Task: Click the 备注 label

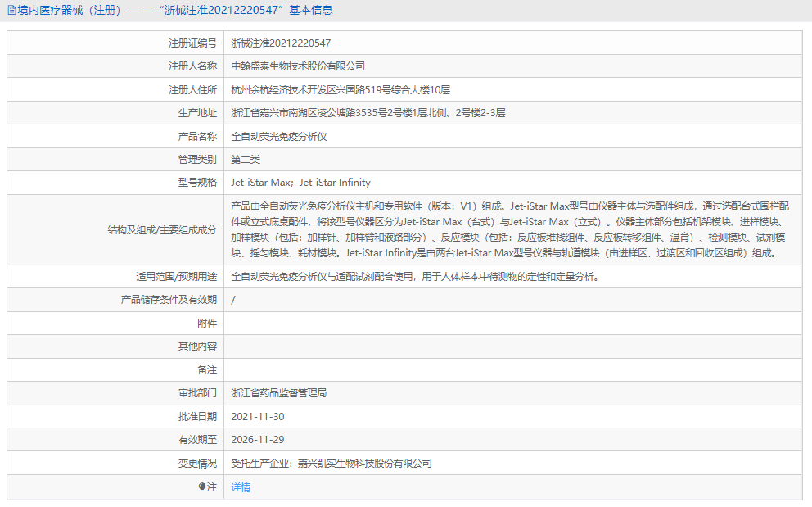Action: [x=207, y=369]
